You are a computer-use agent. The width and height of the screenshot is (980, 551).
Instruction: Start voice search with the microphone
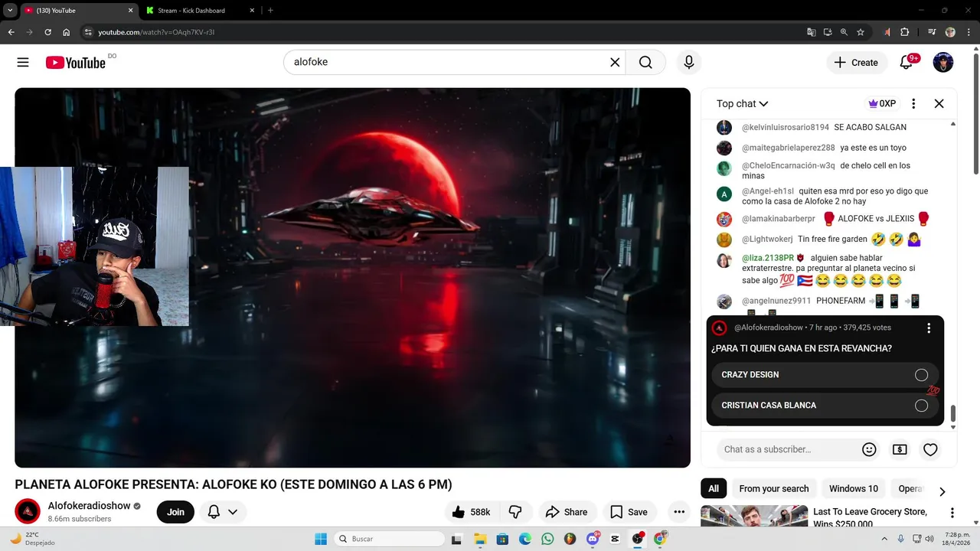tap(689, 63)
